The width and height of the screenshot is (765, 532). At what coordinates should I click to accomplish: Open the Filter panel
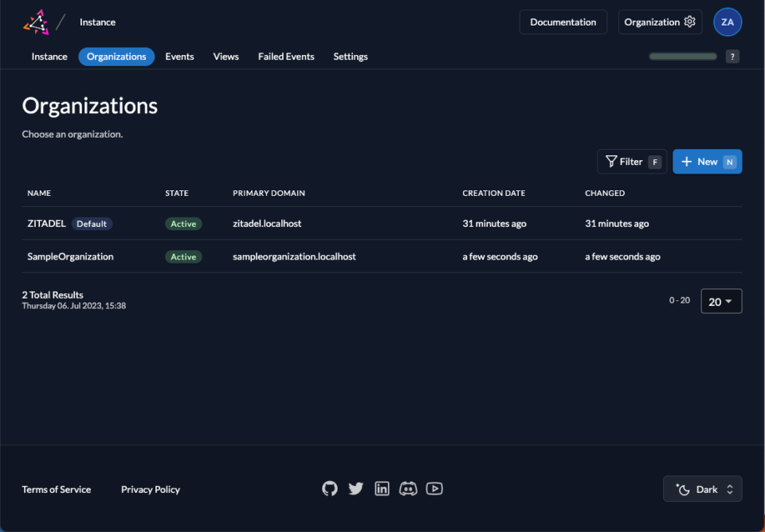(x=631, y=161)
